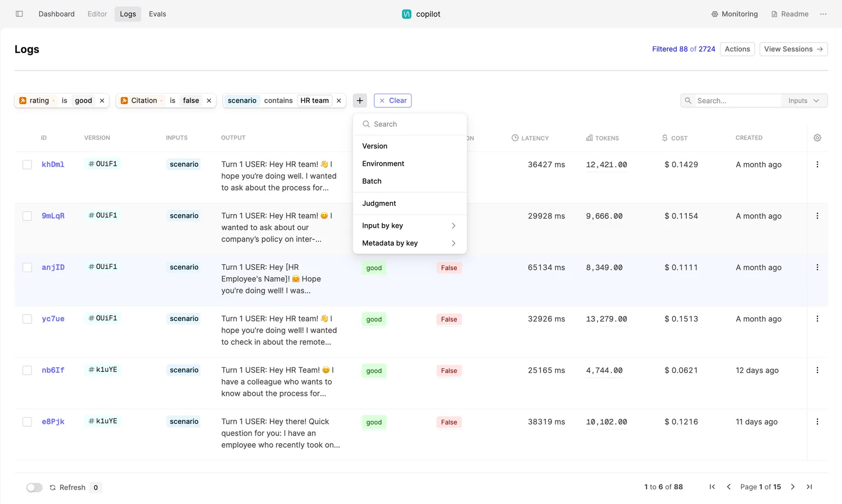This screenshot has height=504, width=842.
Task: Open row actions menu for 9mLqR
Action: (817, 216)
